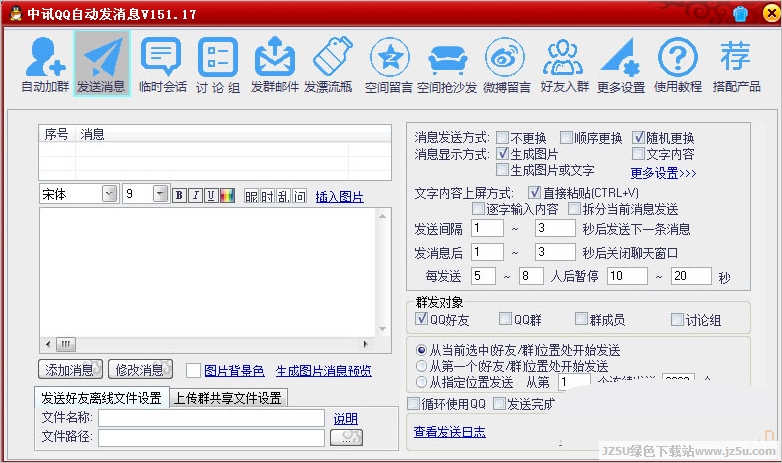Open the rainbow font color picker
The image size is (782, 463).
227,195
